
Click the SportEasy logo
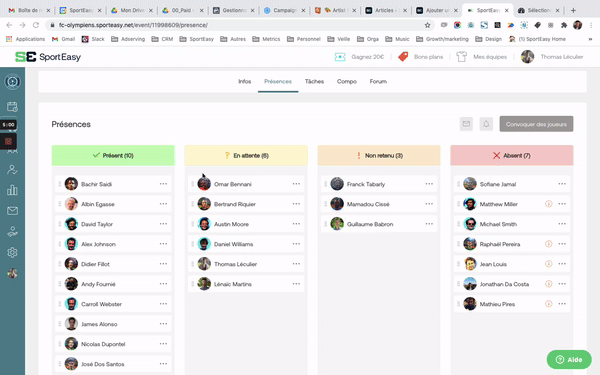48,57
